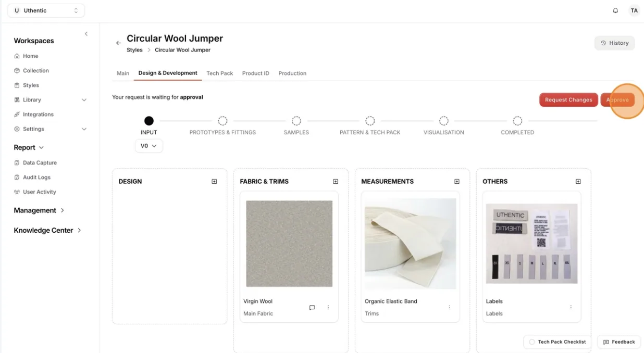Open the Labels image thumbnail
This screenshot has height=353, width=644.
click(532, 244)
